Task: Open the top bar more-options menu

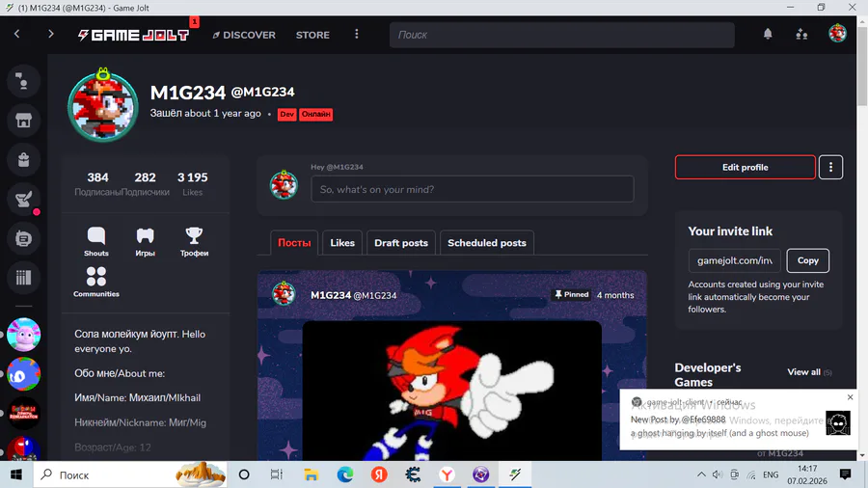Action: (x=357, y=35)
